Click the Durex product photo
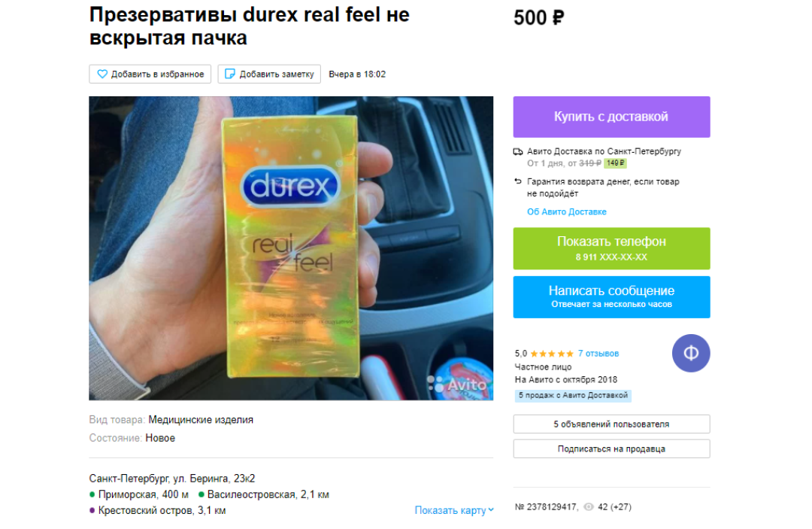Screen dimensions: 812x529 click(290, 248)
